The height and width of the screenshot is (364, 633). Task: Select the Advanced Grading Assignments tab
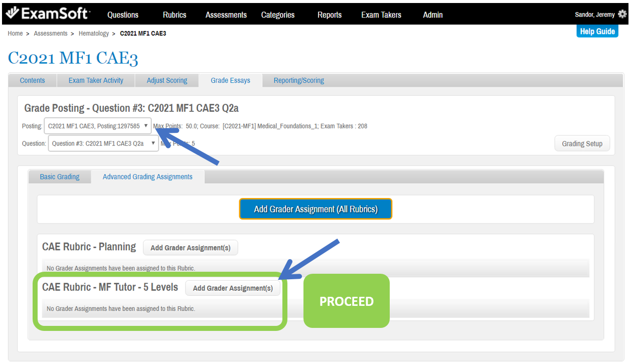tap(147, 176)
